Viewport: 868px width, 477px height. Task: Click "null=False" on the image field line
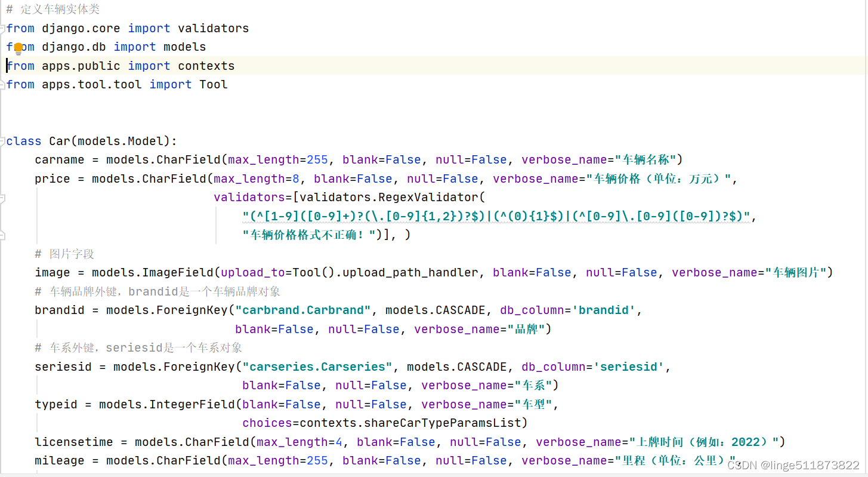622,272
